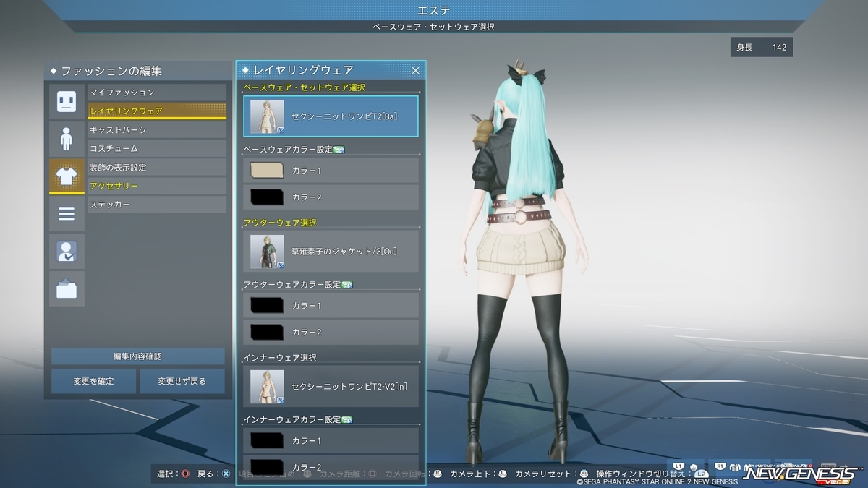Click the ファッションの編集 panel title
The image size is (868, 488).
pyautogui.click(x=111, y=71)
